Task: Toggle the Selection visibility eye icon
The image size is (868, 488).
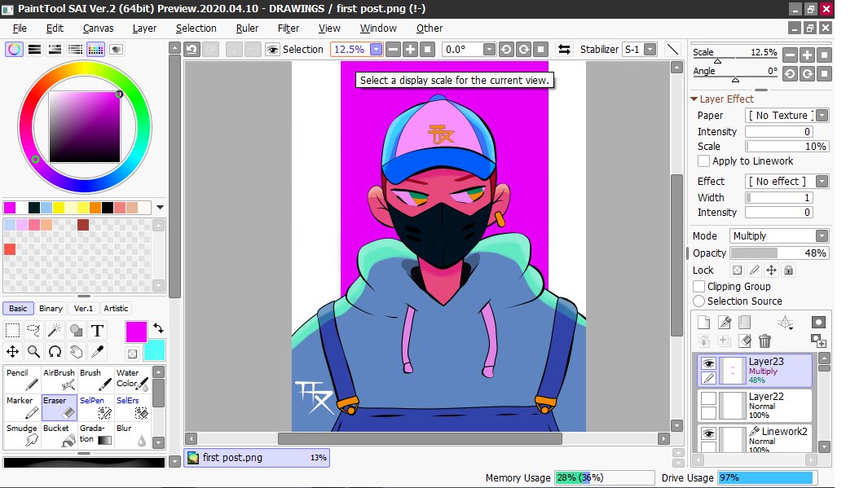Action: (271, 49)
